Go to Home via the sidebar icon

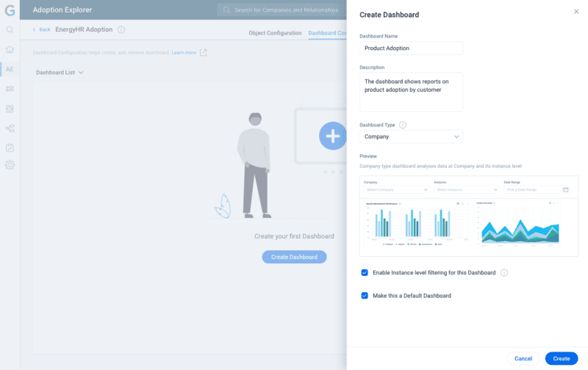point(10,50)
